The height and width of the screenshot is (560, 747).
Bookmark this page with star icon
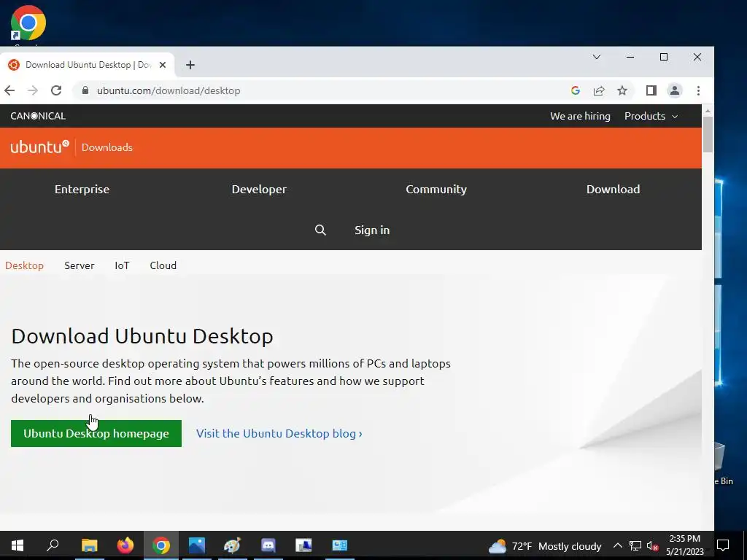[x=622, y=90]
